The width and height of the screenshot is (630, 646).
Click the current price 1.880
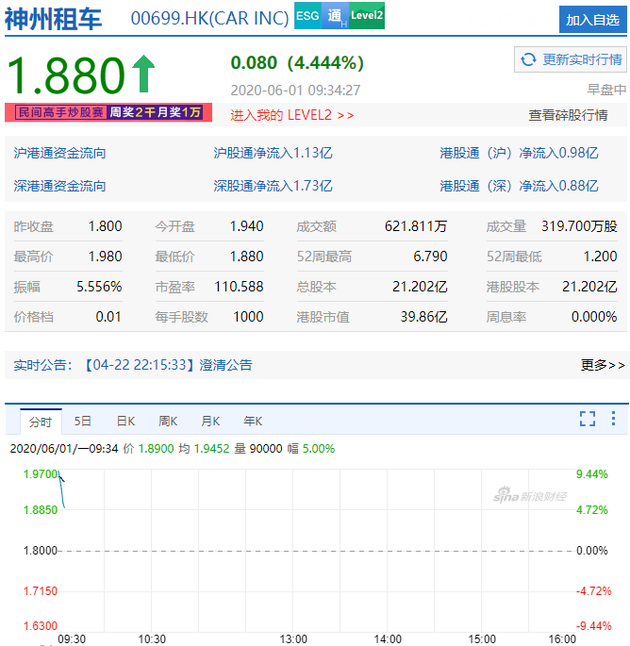[x=66, y=76]
